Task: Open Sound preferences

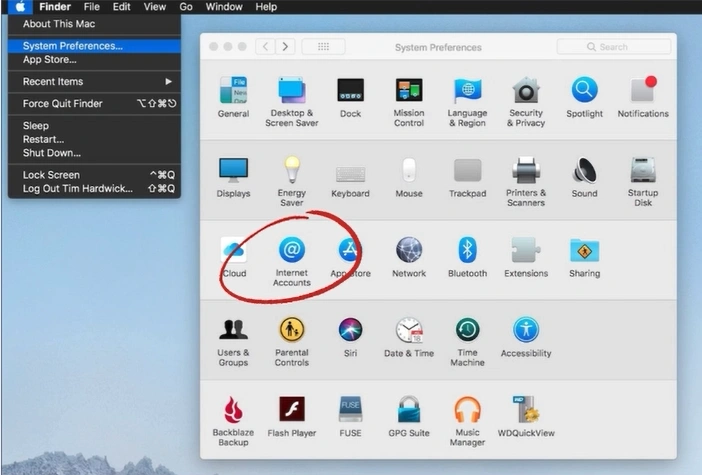Action: 584,177
